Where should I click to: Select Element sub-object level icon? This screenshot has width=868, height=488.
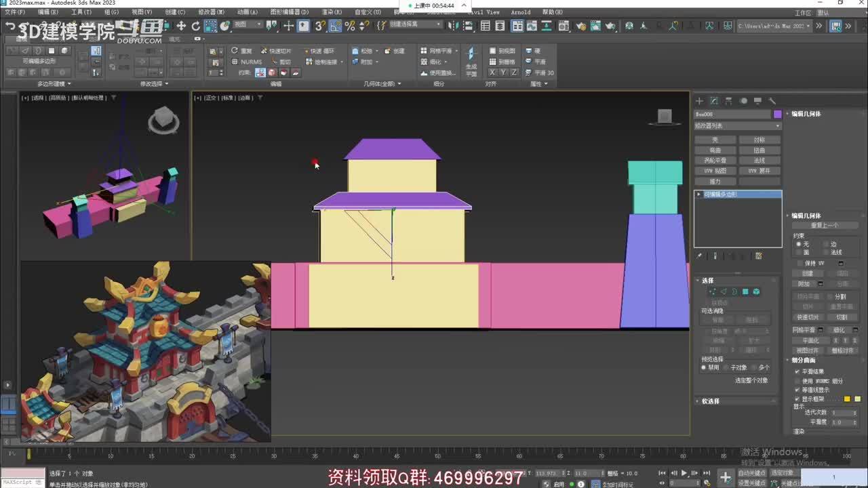click(756, 291)
